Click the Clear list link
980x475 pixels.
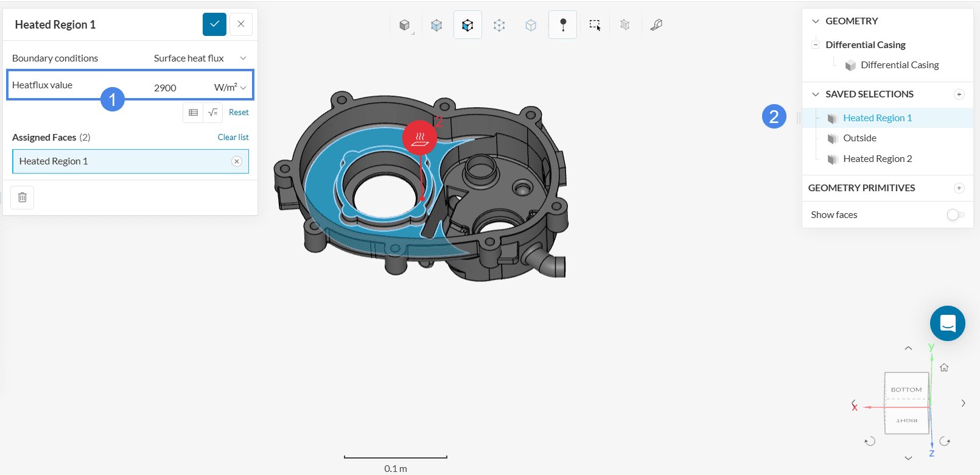pos(233,138)
